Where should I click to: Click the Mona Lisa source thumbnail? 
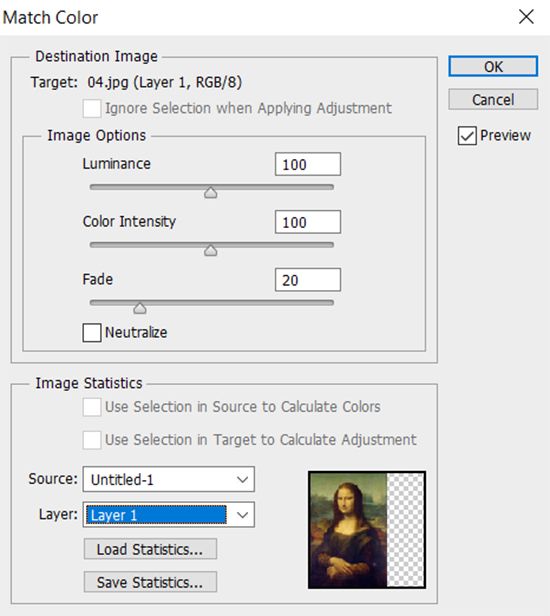click(x=367, y=530)
